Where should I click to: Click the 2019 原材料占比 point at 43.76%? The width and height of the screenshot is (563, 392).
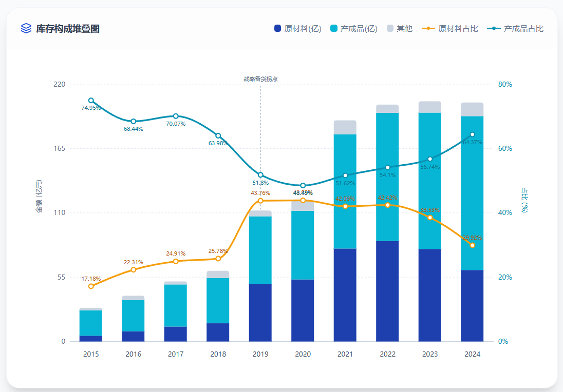click(260, 201)
